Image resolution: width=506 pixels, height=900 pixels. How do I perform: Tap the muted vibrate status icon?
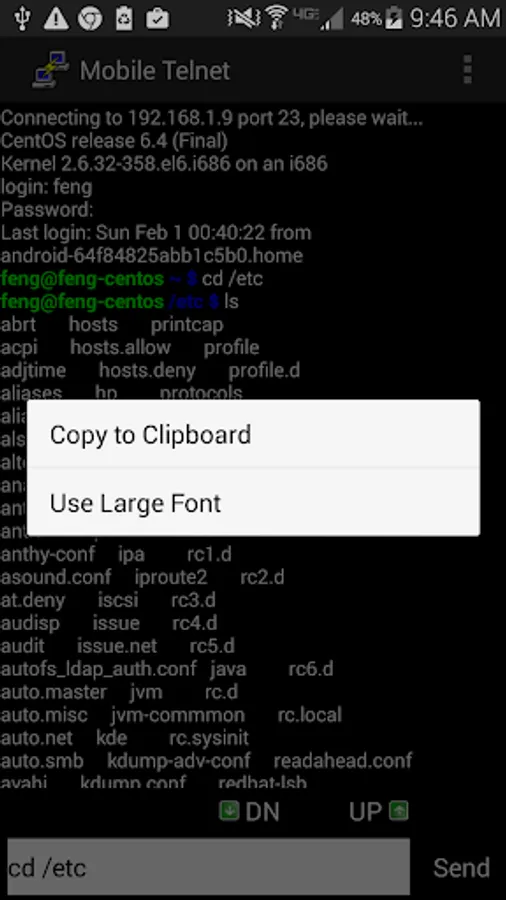pos(243,18)
